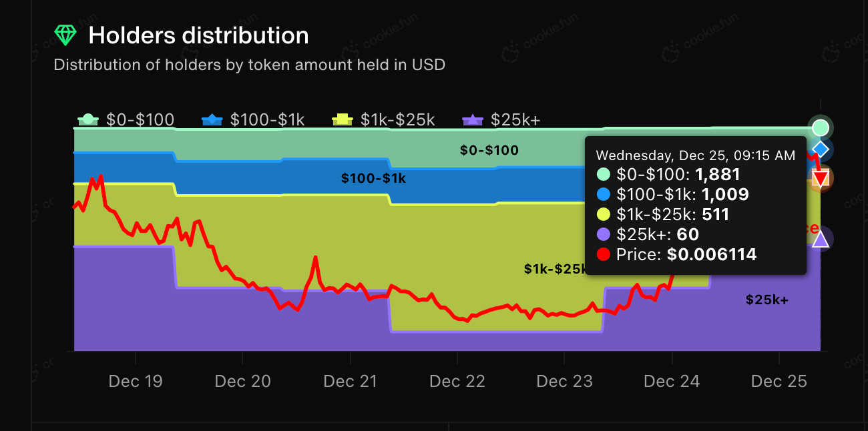This screenshot has width=868, height=431.
Task: Click the purple triangle end marker of the $25k+ series
Action: click(821, 239)
